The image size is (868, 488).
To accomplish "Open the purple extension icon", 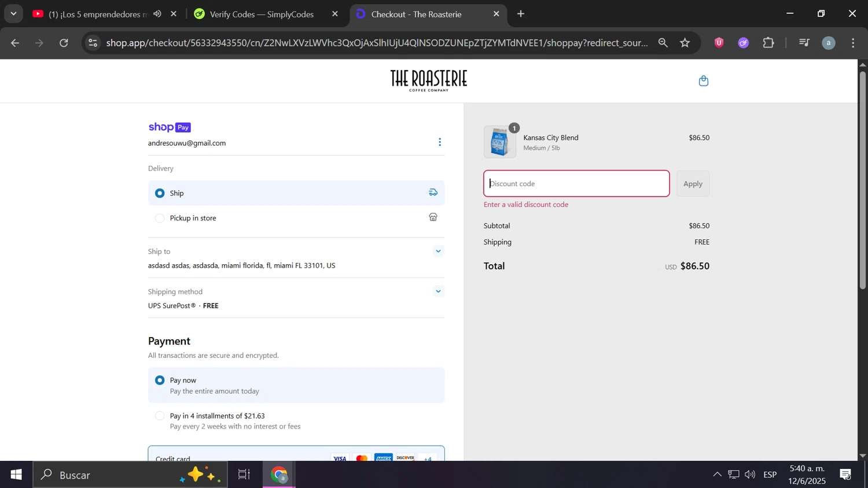I will pyautogui.click(x=744, y=43).
